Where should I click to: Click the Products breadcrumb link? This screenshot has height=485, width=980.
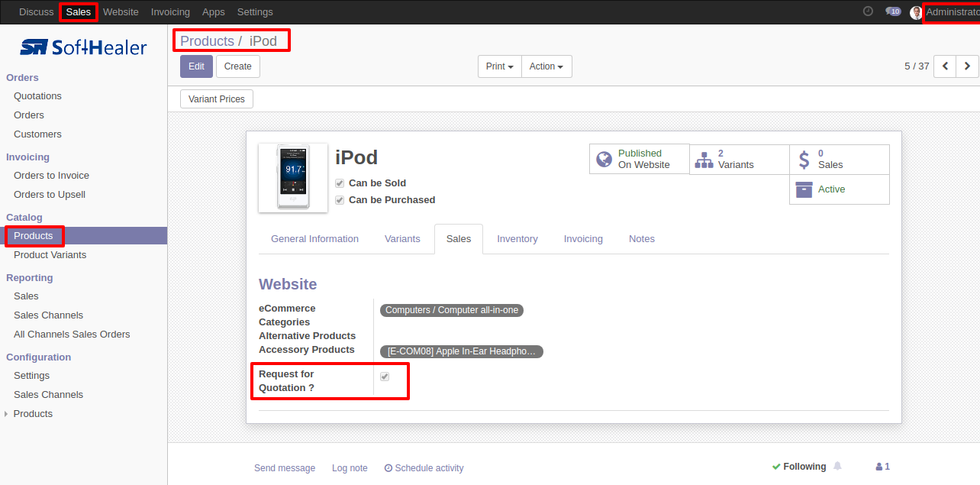click(x=207, y=41)
